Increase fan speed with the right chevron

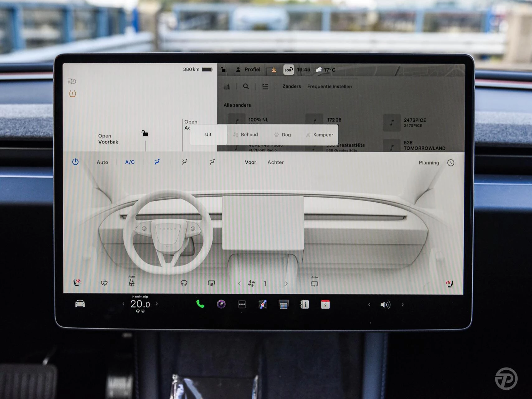(286, 284)
